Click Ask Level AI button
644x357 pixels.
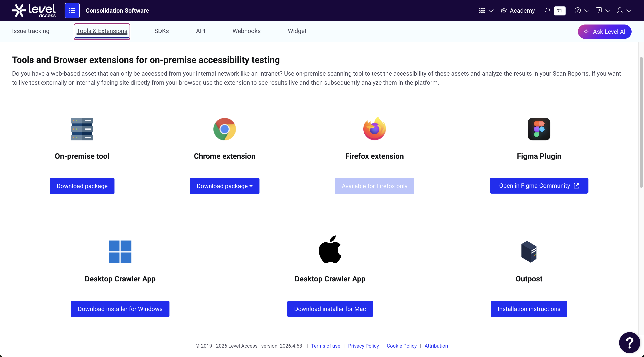pos(604,31)
